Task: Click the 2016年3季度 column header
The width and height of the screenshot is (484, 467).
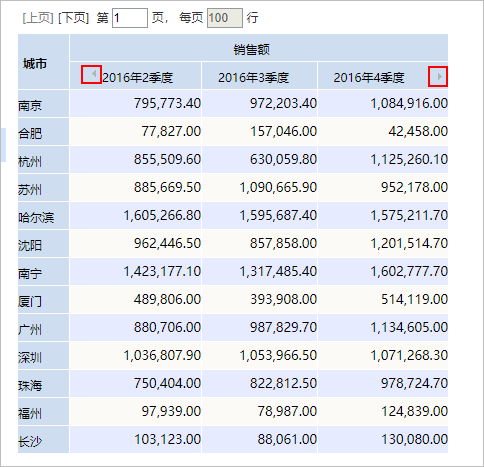Action: (260, 76)
